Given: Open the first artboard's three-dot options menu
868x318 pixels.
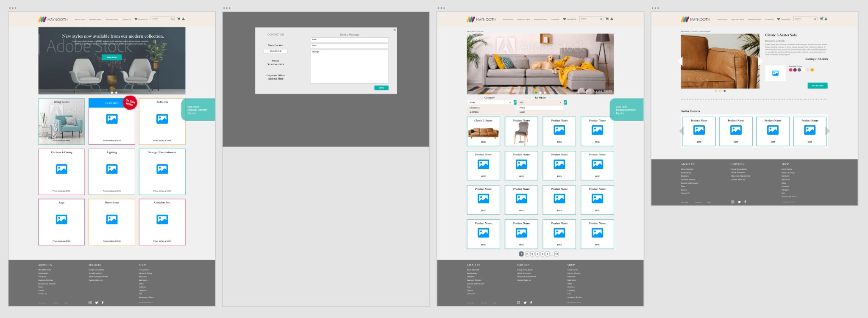Looking at the screenshot, I should pos(13,8).
